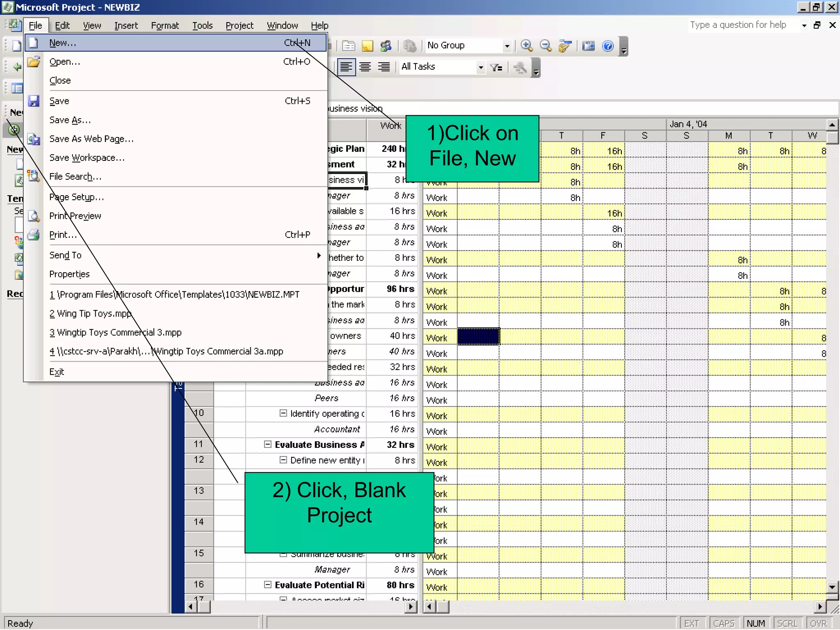
Task: Open the Edit menu
Action: (62, 25)
